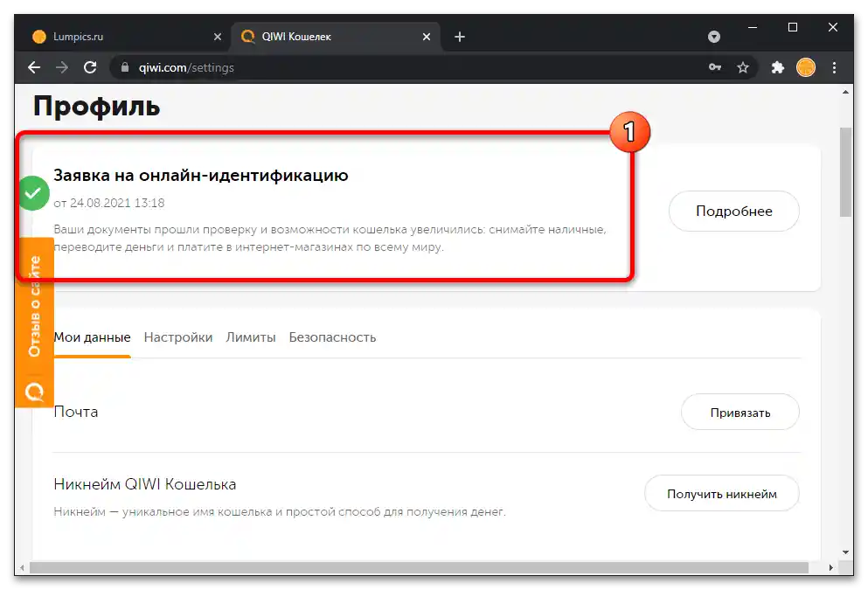
Task: Bookmark this page with the star
Action: point(743,67)
